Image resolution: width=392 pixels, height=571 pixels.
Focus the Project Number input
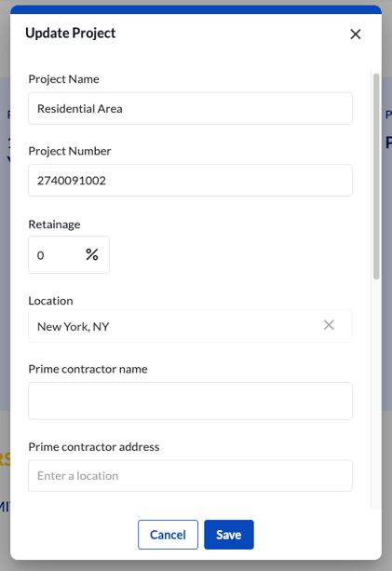190,181
